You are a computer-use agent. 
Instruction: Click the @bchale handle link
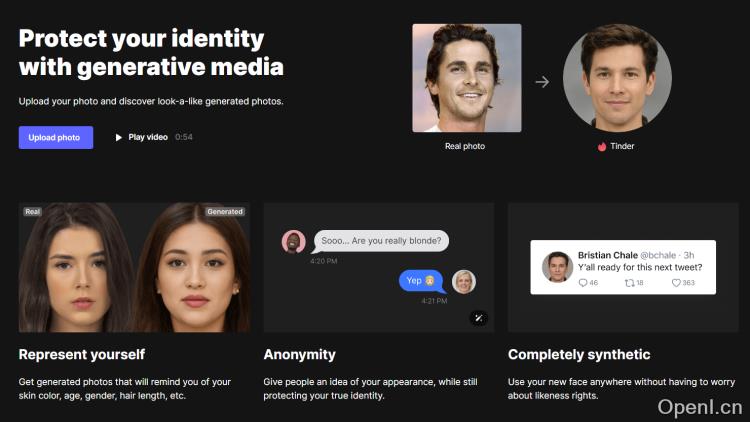pos(658,255)
